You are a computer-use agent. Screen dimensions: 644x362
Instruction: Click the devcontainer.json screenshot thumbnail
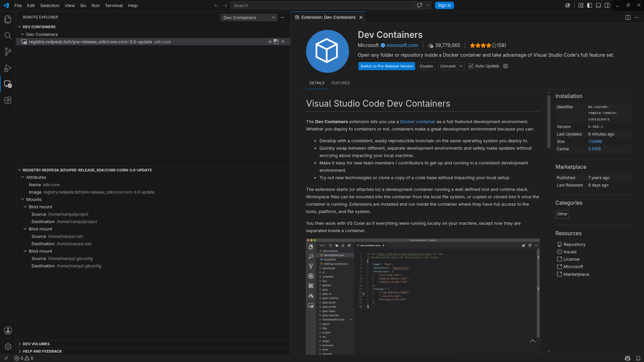[423, 297]
